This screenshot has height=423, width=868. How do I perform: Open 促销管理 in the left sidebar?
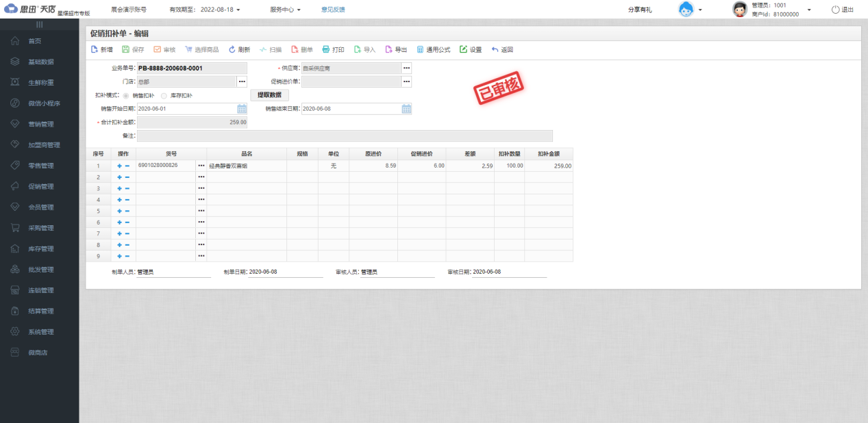(x=40, y=186)
